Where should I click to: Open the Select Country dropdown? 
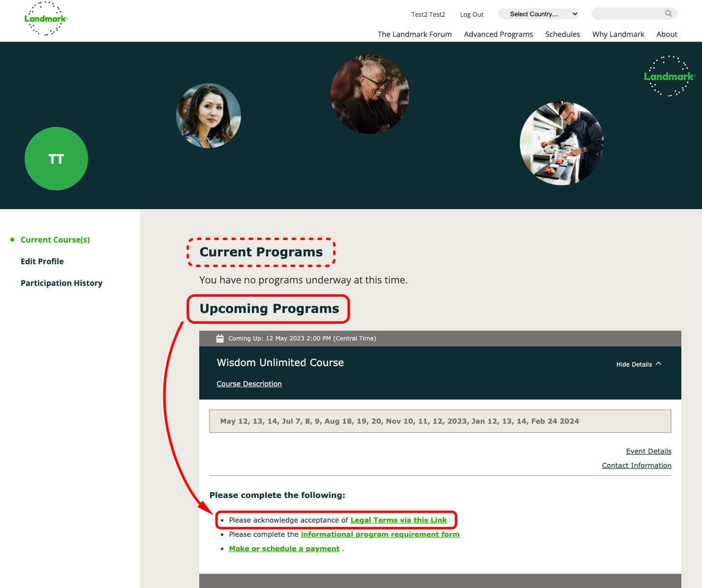(x=539, y=14)
